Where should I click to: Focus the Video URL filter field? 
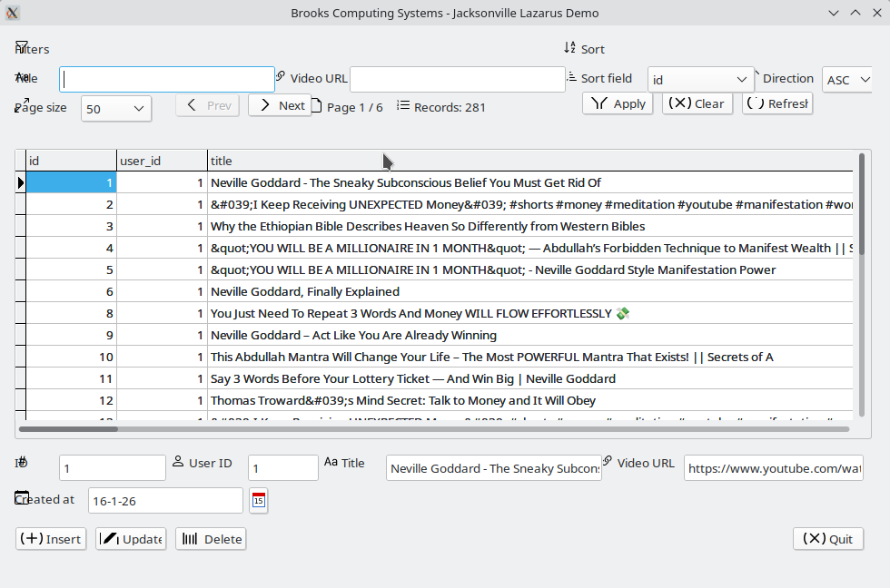tap(457, 80)
